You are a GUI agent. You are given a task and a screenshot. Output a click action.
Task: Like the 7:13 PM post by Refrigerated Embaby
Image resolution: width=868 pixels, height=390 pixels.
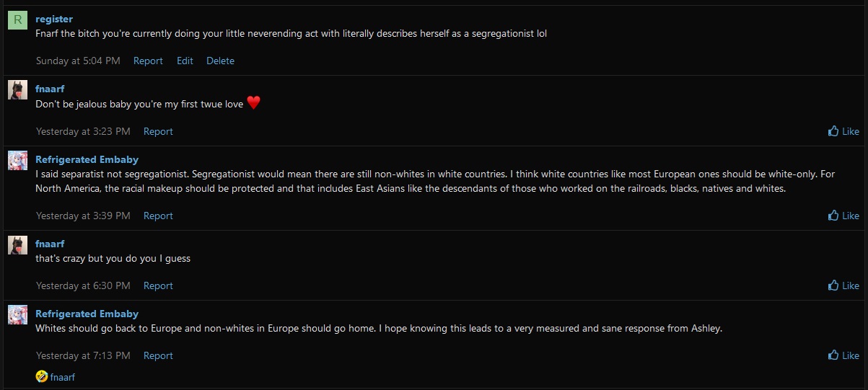843,355
